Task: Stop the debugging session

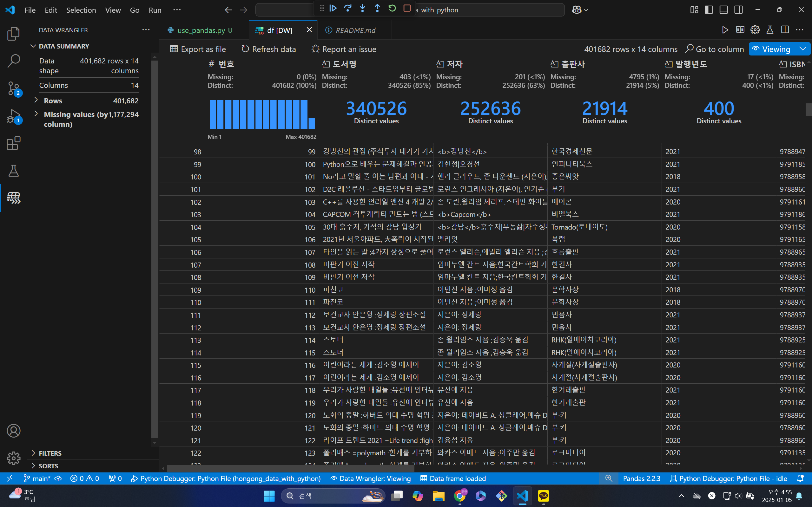Action: pyautogui.click(x=407, y=8)
